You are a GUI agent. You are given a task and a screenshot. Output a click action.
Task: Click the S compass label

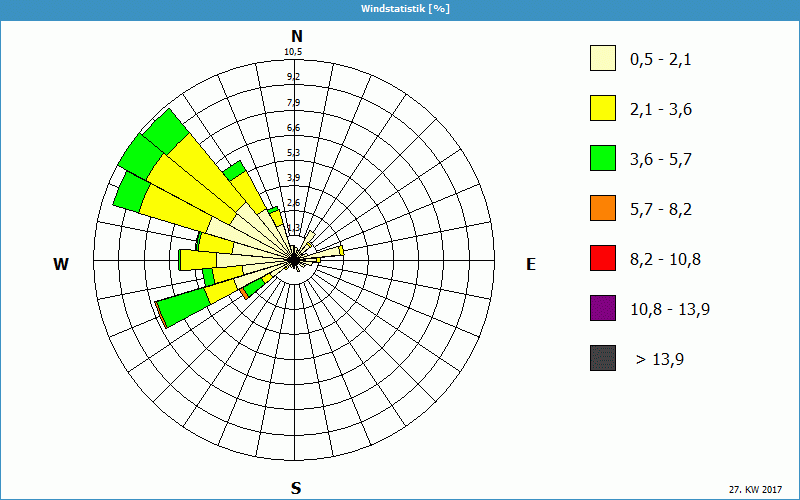296,488
